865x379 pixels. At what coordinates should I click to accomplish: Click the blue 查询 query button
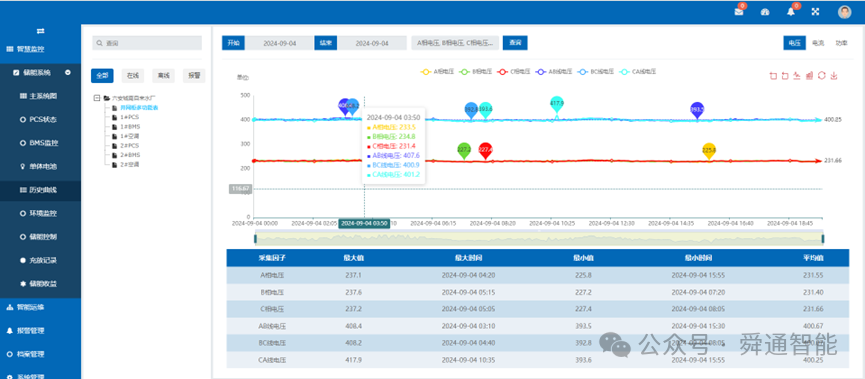point(515,42)
